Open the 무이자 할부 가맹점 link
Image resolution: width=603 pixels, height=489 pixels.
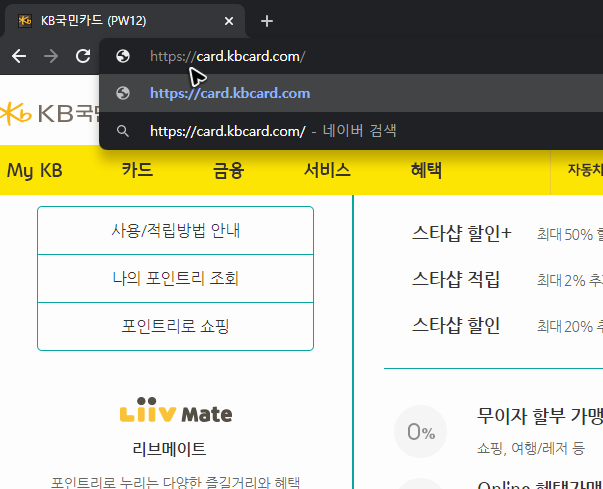point(540,416)
